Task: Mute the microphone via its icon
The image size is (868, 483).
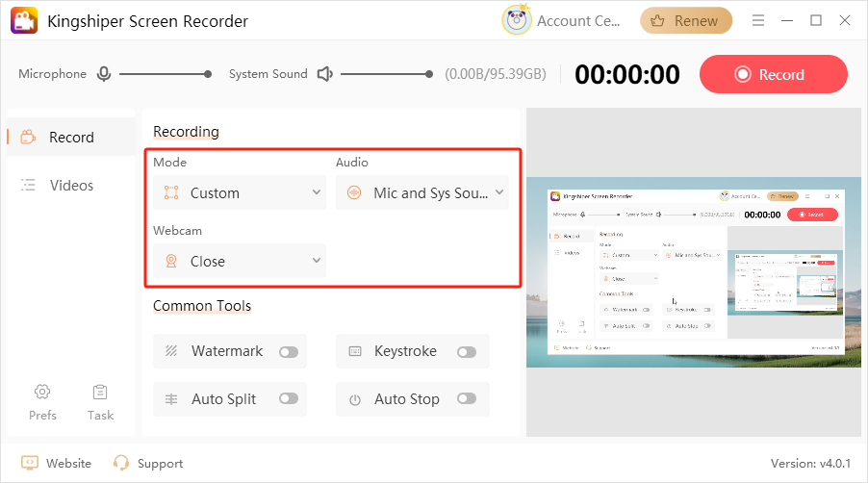Action: [104, 73]
